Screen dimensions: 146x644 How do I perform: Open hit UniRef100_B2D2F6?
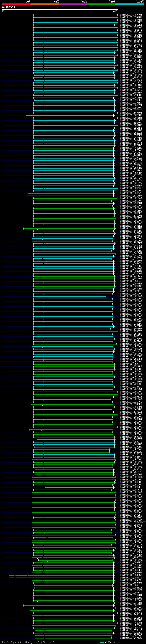coord(131,487)
